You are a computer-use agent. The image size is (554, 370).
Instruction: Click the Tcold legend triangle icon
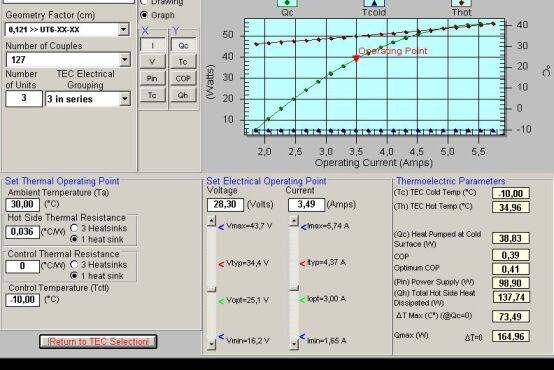tap(374, 3)
